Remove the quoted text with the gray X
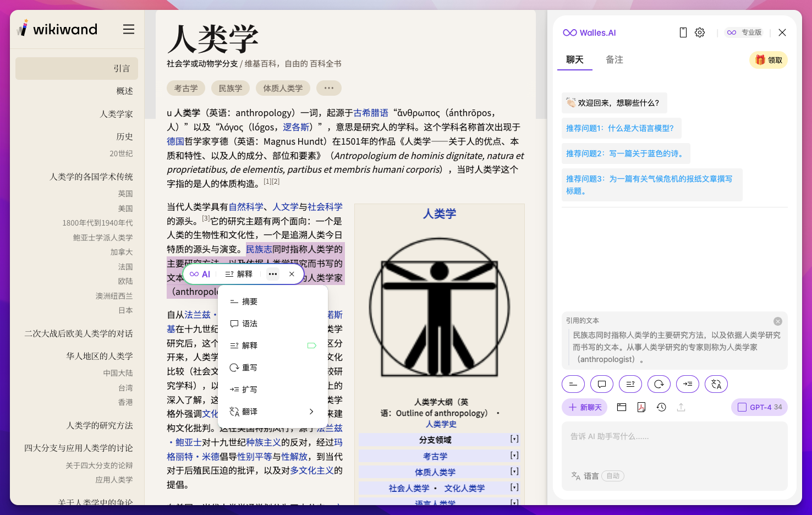The height and width of the screenshot is (515, 812). (x=778, y=321)
